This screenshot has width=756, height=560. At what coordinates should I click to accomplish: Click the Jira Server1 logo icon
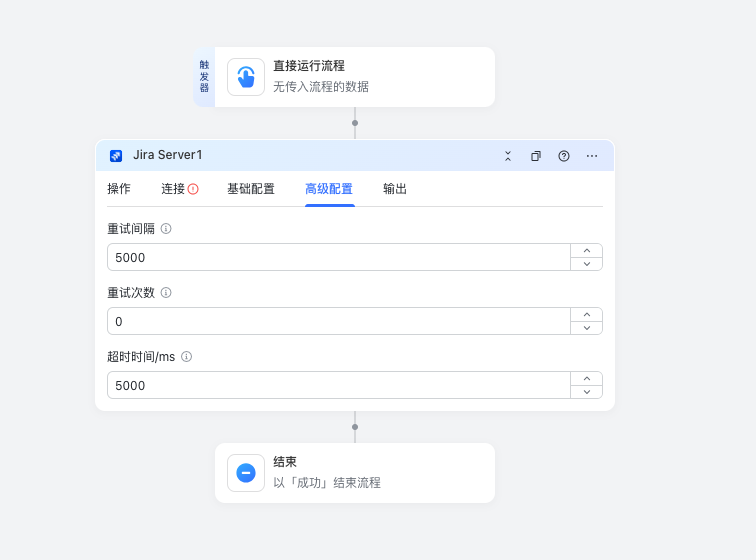point(116,156)
